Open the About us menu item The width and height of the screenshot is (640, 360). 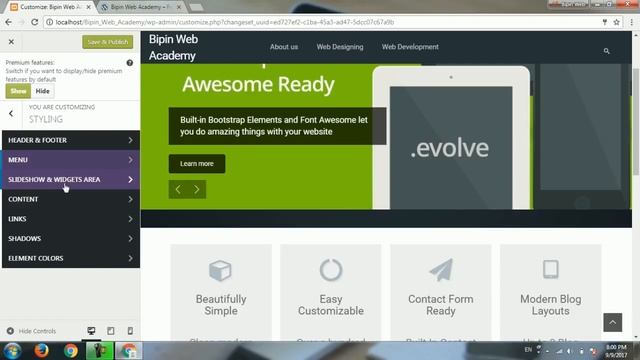pos(284,47)
